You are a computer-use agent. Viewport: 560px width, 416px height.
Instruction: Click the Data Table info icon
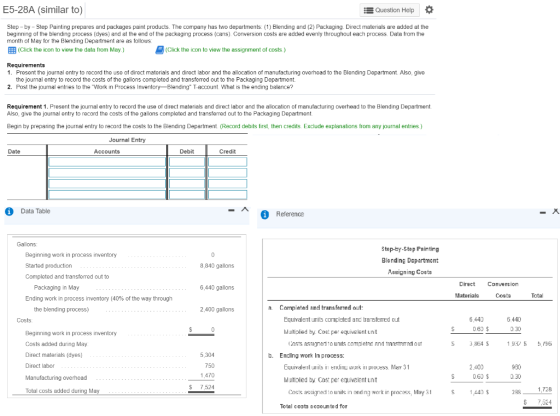pyautogui.click(x=9, y=211)
